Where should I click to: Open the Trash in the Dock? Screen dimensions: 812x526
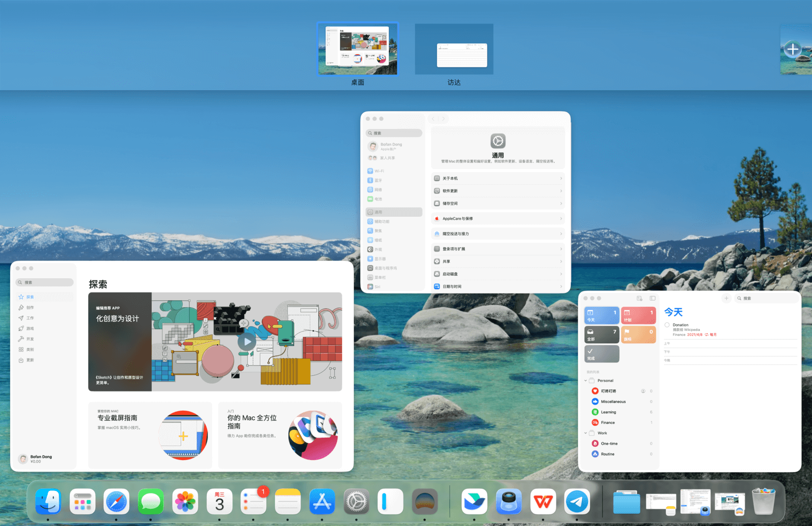763,502
